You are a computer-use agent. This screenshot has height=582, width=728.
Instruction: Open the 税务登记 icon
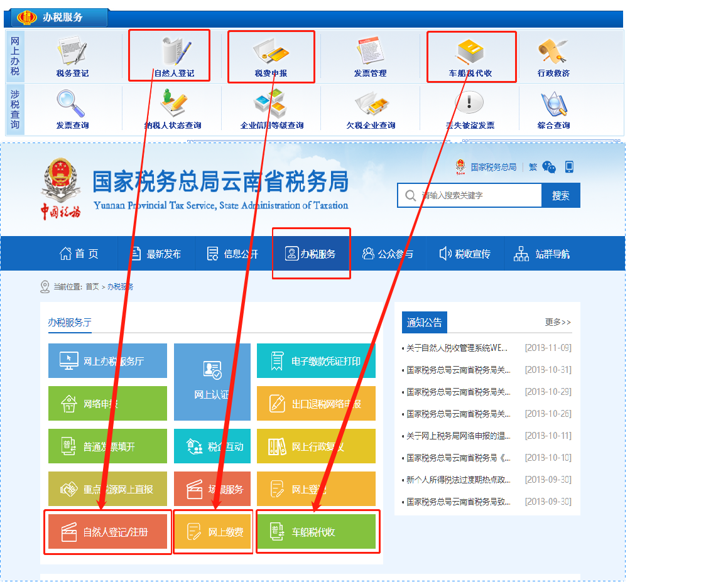point(72,57)
